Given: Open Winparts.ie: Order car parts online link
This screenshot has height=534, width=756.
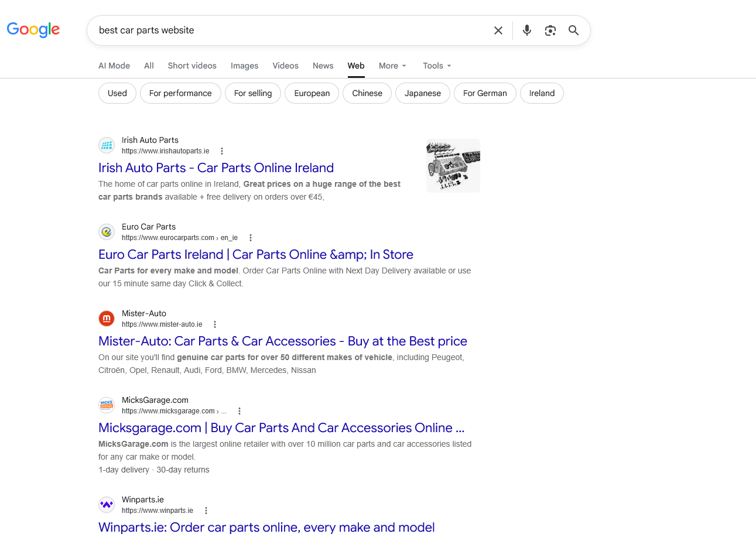Looking at the screenshot, I should [x=266, y=527].
